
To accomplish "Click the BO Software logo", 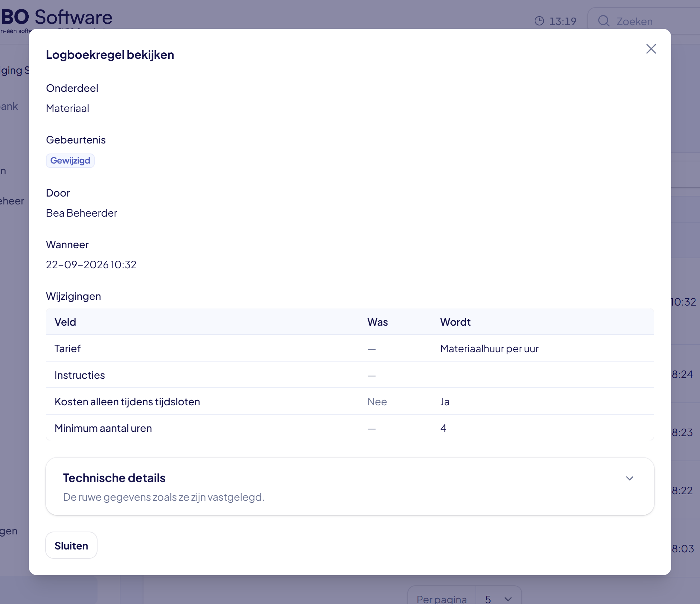I will coord(57,17).
